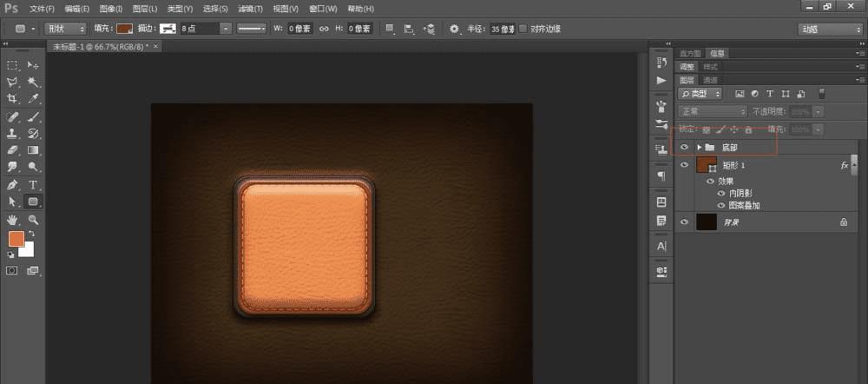Select the Rectangular Marquee tool

tap(12, 65)
